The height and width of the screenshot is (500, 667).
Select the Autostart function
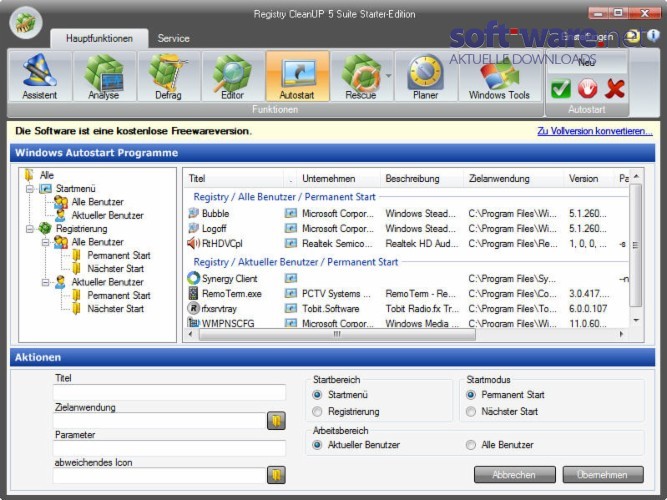tap(297, 76)
